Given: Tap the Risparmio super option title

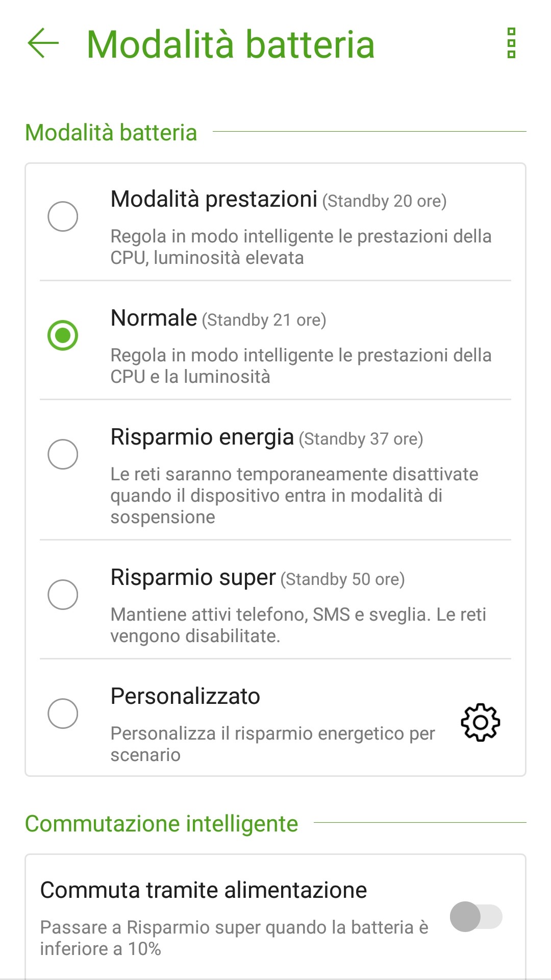Looking at the screenshot, I should pos(193,578).
